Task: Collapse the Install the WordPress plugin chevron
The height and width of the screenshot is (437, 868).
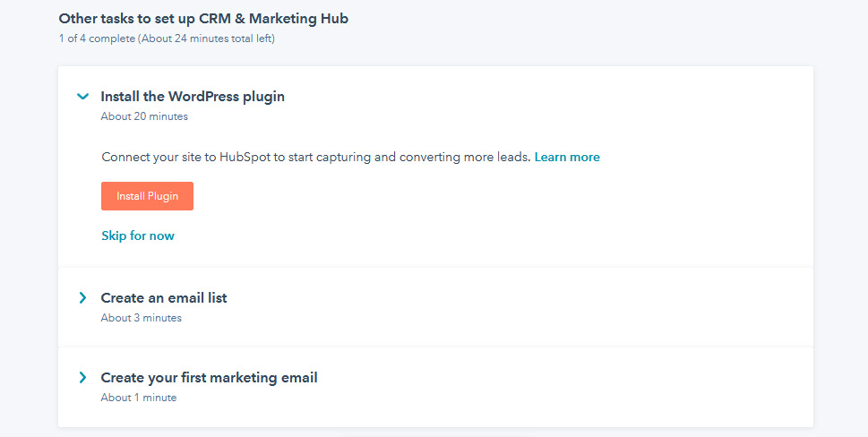Action: [82, 97]
